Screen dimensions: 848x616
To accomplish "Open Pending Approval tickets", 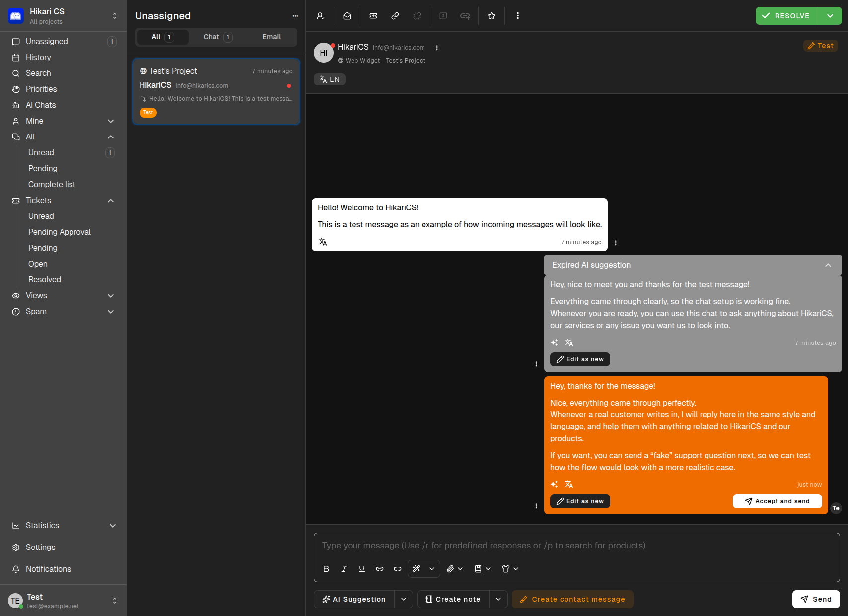I will click(60, 232).
